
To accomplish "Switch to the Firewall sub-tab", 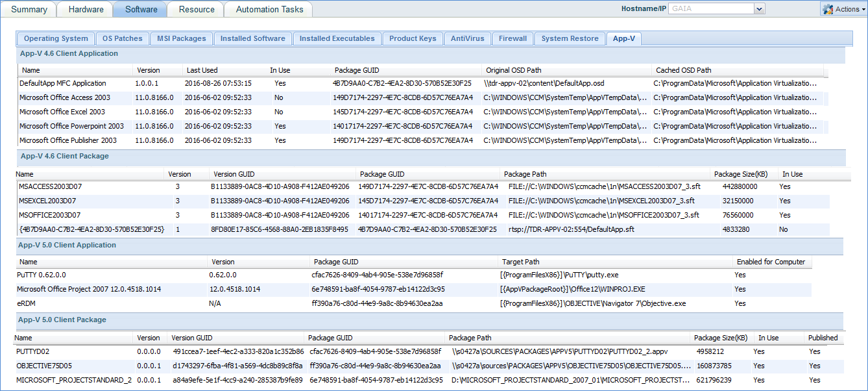I will pyautogui.click(x=512, y=38).
